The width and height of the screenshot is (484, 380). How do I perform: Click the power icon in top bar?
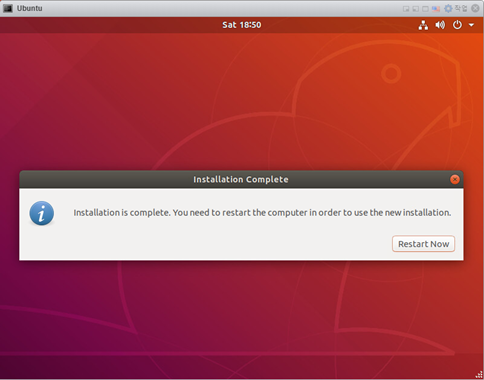click(x=457, y=25)
